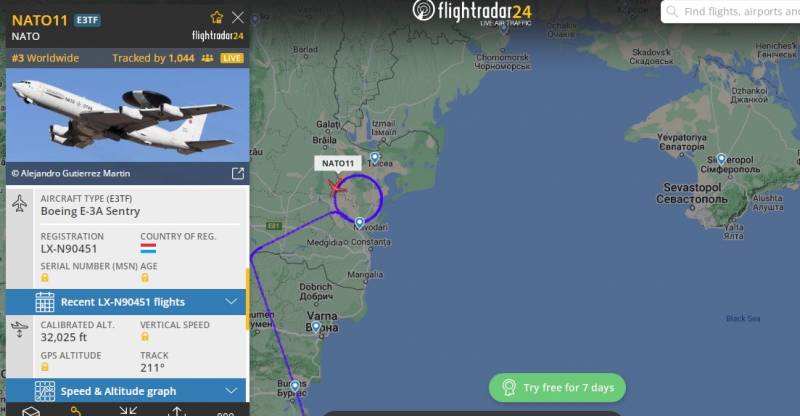
Task: Click the Try free for 7 days button
Action: (x=557, y=388)
